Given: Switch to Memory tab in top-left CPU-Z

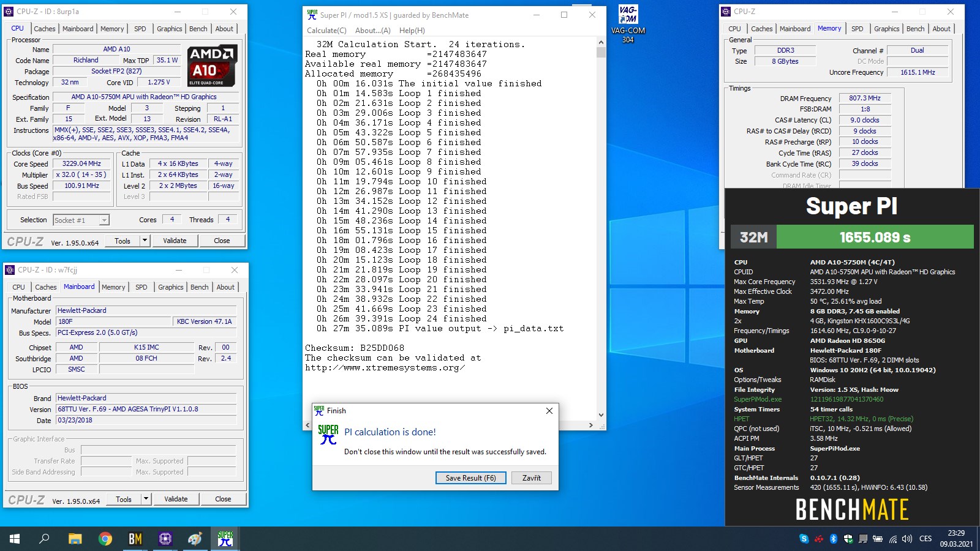Looking at the screenshot, I should tap(112, 29).
